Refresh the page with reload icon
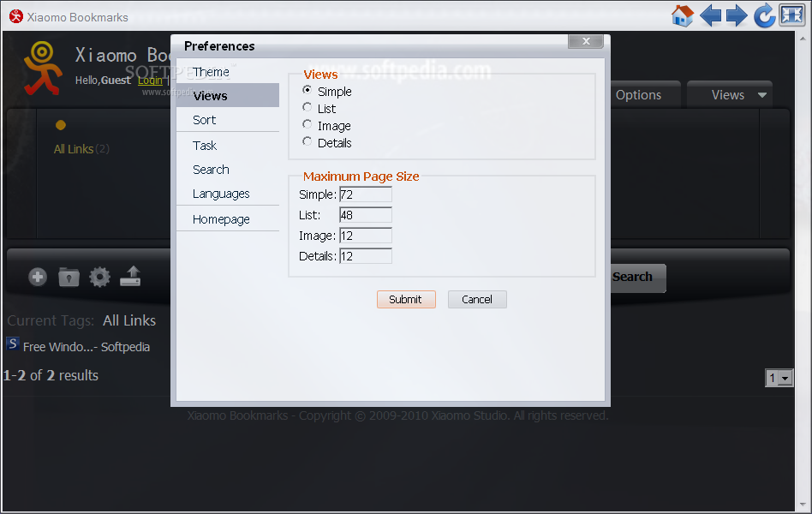The image size is (812, 514). pos(764,15)
